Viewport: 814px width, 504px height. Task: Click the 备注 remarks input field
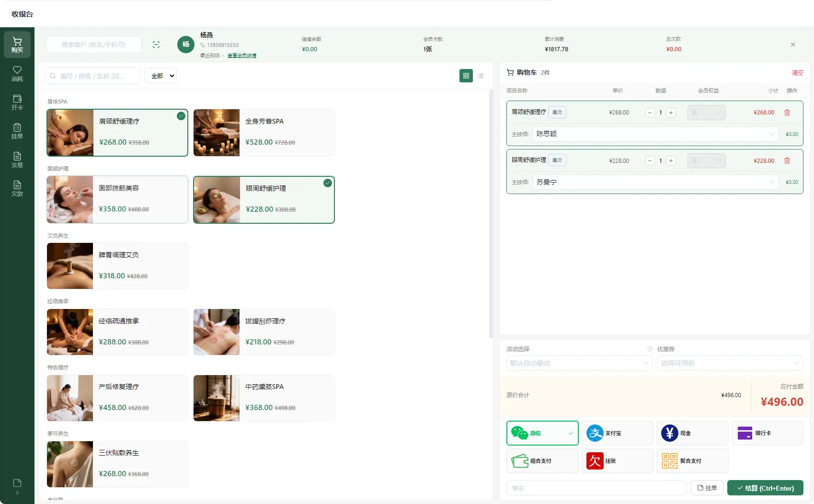pos(596,488)
